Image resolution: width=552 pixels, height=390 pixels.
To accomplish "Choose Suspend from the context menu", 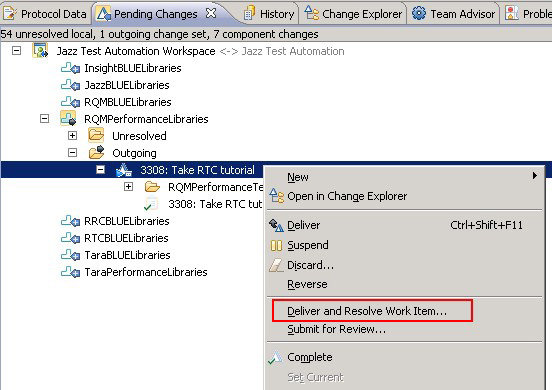I will pos(404,245).
